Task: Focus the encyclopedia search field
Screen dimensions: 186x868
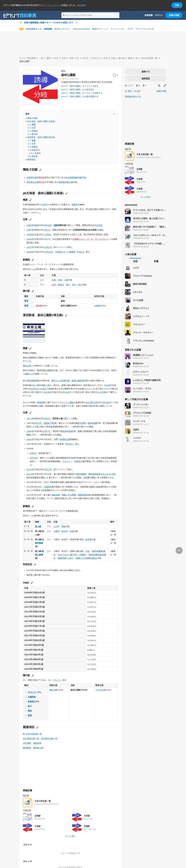Action: pyautogui.click(x=91, y=15)
